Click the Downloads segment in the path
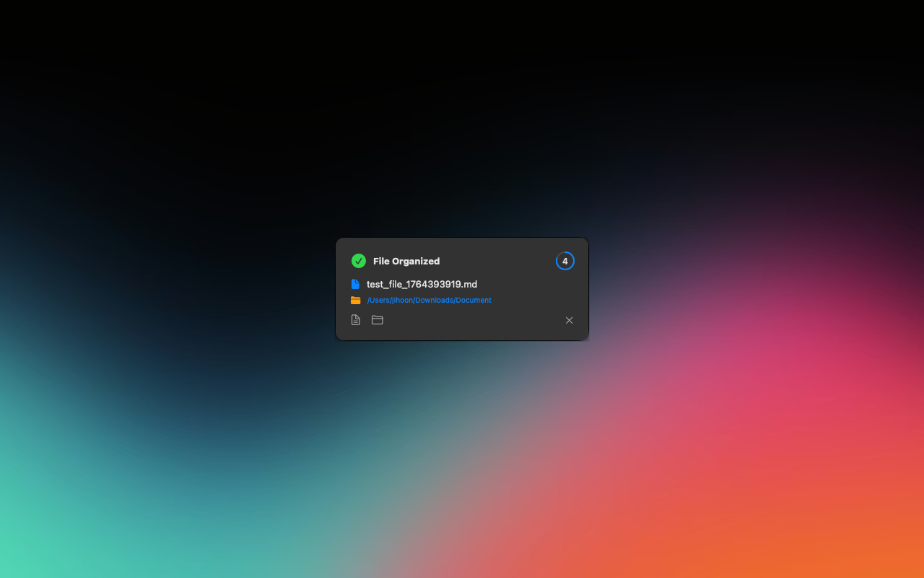This screenshot has width=924, height=578. coord(434,300)
